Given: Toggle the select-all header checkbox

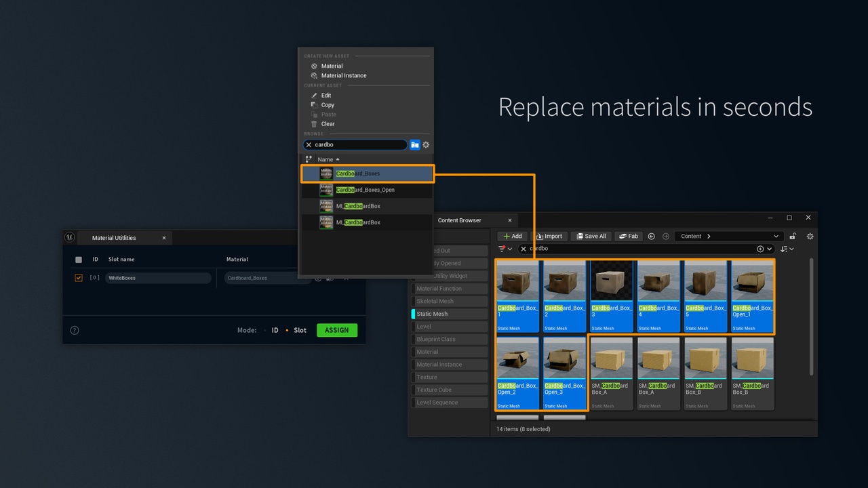Looking at the screenshot, I should click(79, 260).
